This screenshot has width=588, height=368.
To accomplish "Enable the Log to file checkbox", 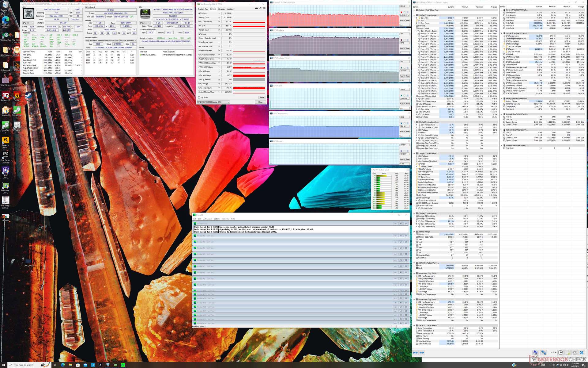I will coord(199,98).
